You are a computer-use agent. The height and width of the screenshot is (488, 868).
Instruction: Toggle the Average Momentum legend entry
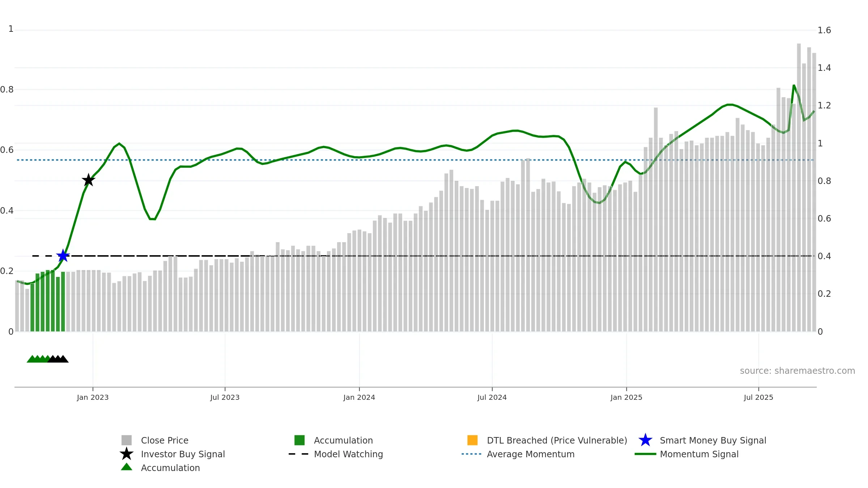tap(518, 454)
